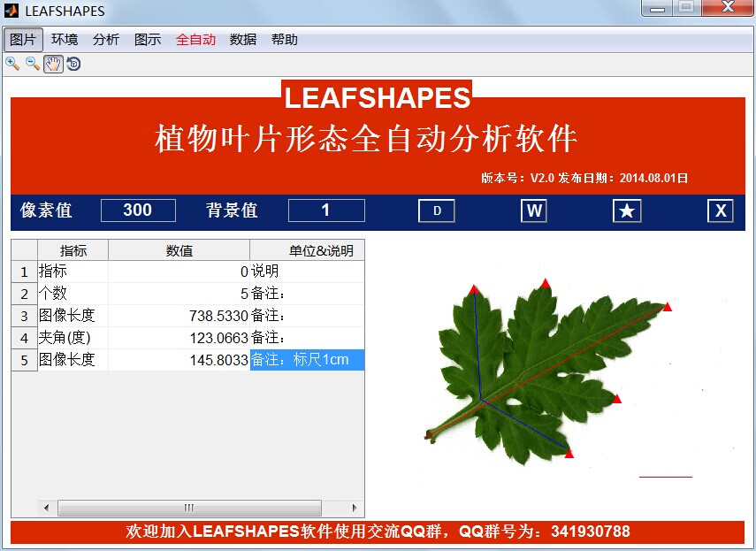
Task: Select the zoom out magnifier tool
Action: 33,64
